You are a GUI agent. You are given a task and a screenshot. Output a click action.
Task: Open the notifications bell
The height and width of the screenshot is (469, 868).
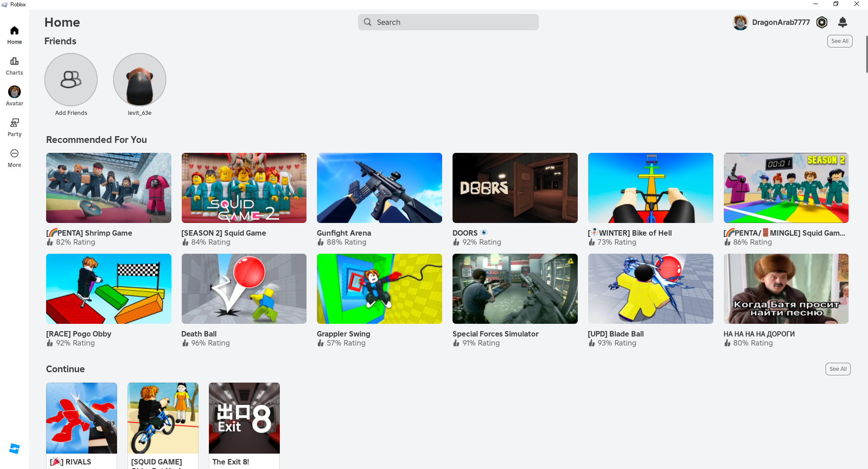tap(843, 22)
